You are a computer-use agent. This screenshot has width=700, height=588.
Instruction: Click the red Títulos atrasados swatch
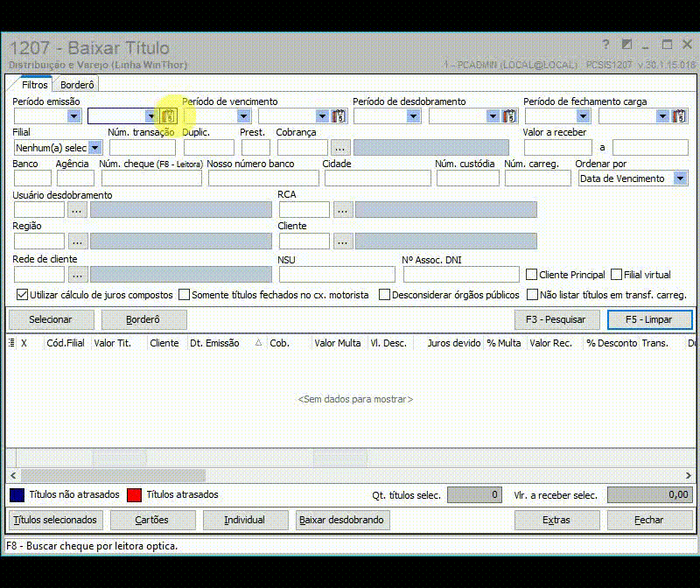pyautogui.click(x=134, y=495)
